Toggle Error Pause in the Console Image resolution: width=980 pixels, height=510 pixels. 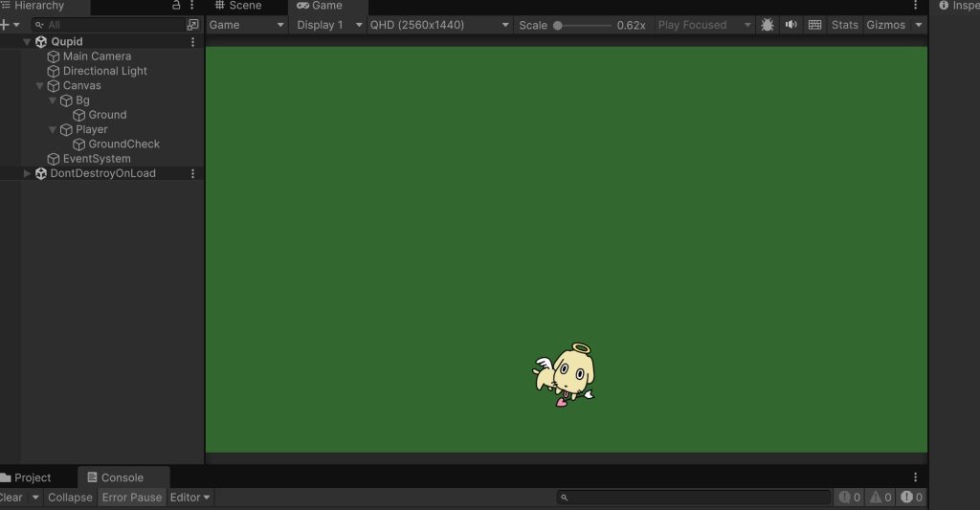click(132, 498)
